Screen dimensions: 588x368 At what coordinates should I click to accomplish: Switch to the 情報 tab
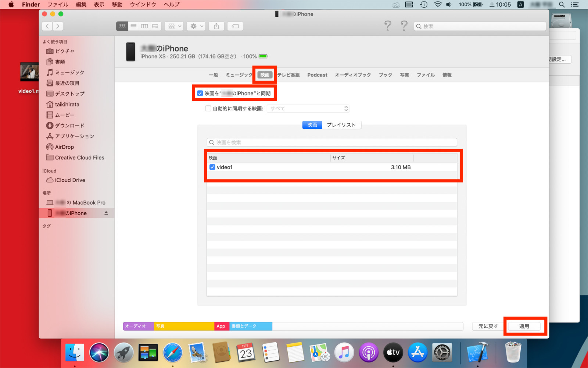click(x=447, y=75)
